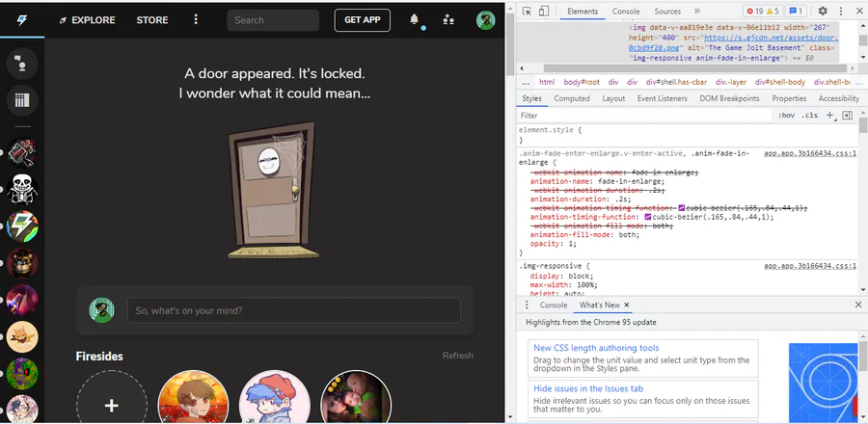Open the Hide issues in the Issues tab link

point(588,388)
